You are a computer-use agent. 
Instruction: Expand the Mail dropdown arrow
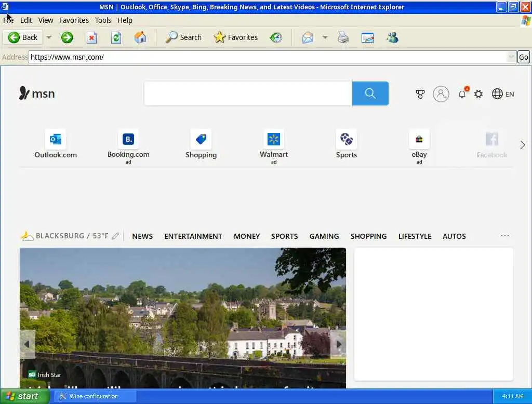[325, 37]
